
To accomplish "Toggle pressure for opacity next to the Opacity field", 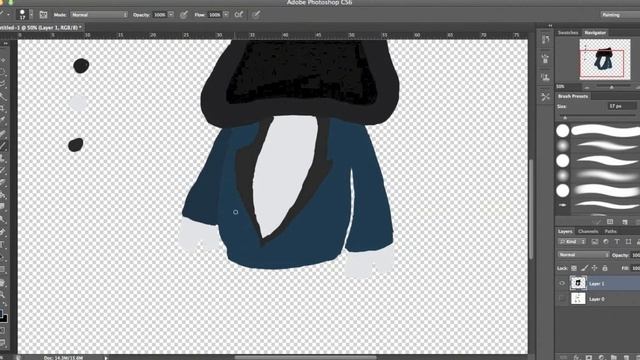I will point(184,15).
